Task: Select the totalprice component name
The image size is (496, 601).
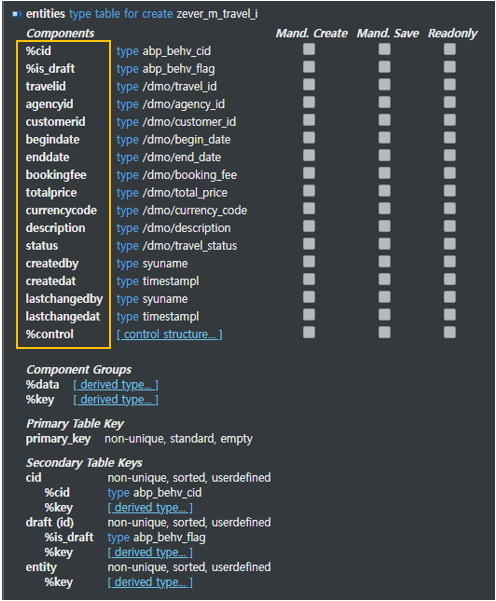Action: (51, 193)
